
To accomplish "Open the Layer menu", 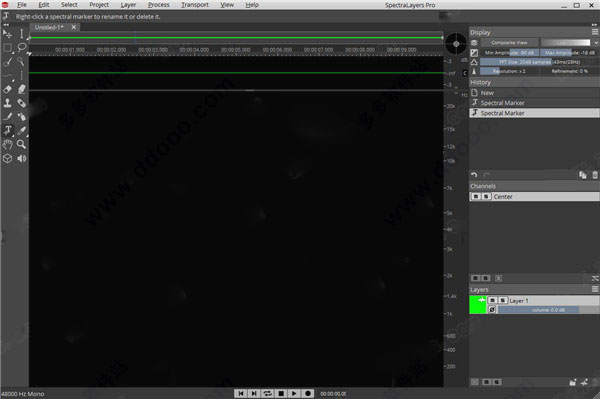I will 128,5.
